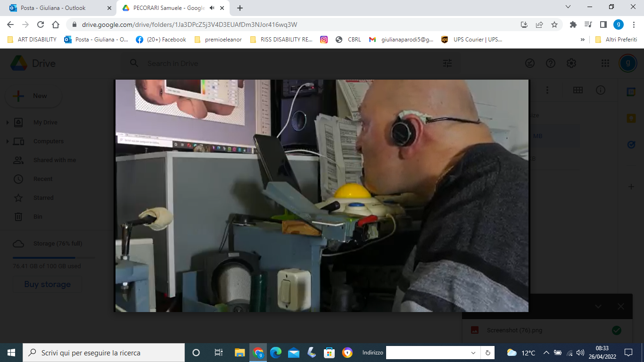Switch to the Posta - Giuliana Outlook tab
644x362 pixels.
click(x=53, y=8)
